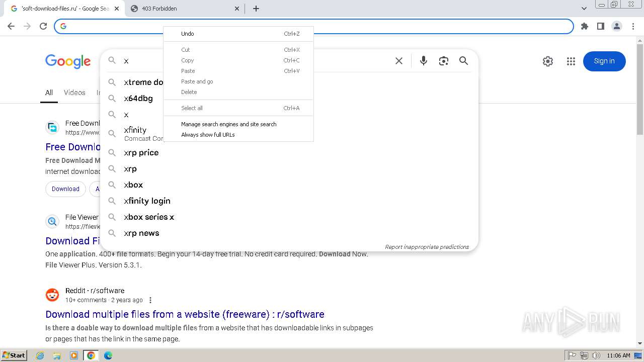Choose Copy from the context menu
Screen dimensions: 644x362
click(x=238, y=60)
